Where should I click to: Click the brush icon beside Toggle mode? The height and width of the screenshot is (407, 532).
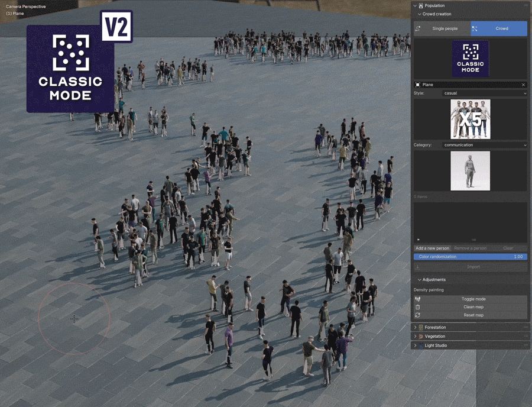click(x=418, y=299)
